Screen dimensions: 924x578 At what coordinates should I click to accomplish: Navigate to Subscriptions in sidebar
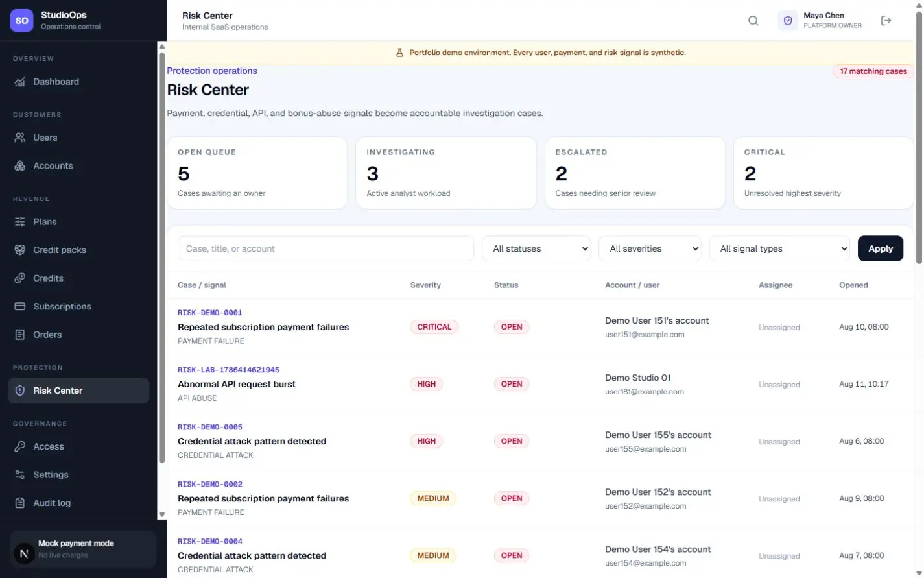click(78, 306)
